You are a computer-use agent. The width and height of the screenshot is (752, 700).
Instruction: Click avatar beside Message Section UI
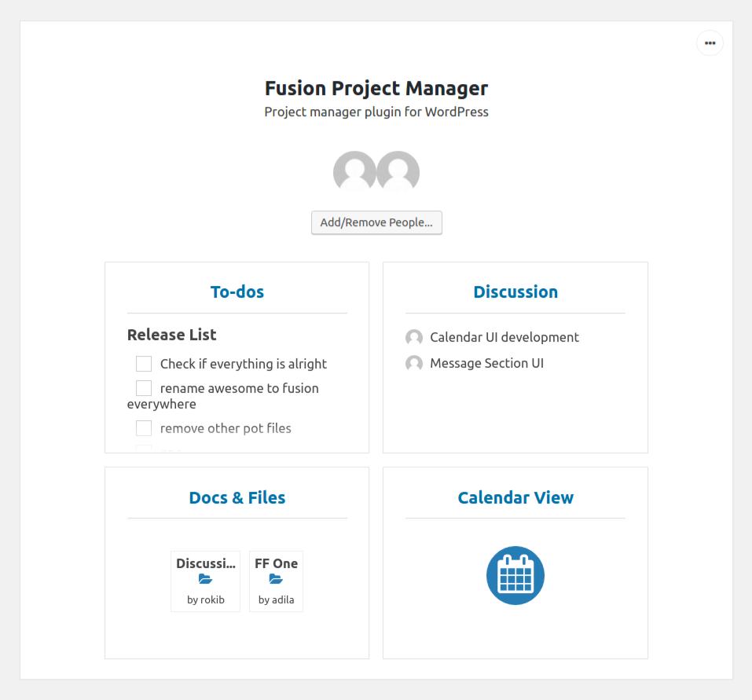click(414, 364)
